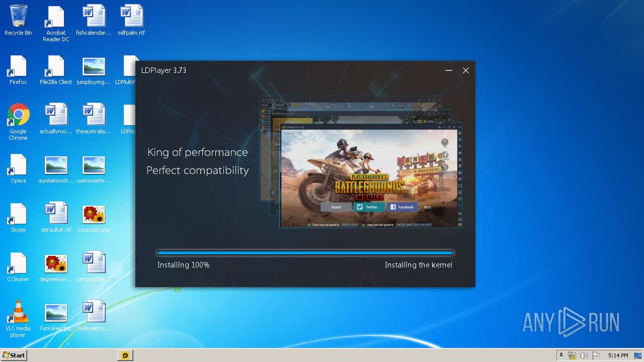Select the FileZilla Client shortcut
This screenshot has width=644, height=362.
click(x=56, y=70)
